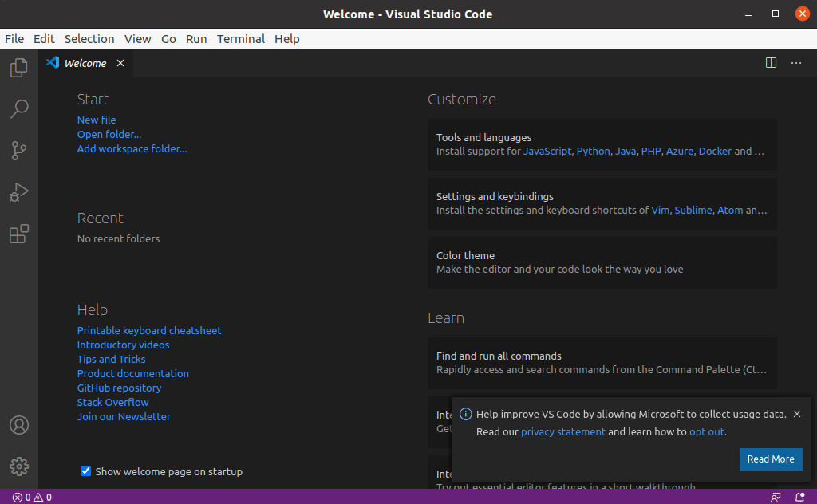
Task: Toggle Show welcome page on startup
Action: pos(85,471)
